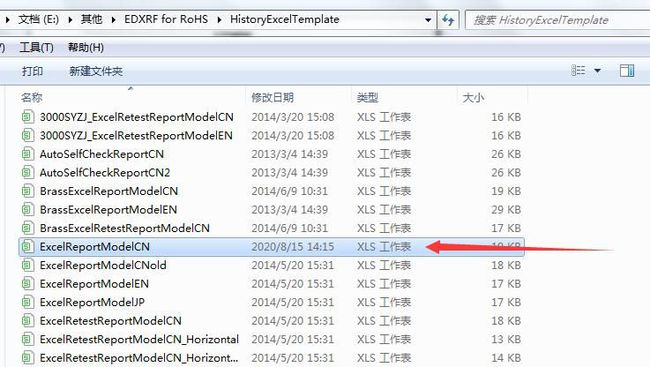Click icon of ExcelRetestReportModelCN_Horizont... file
The width and height of the screenshot is (650, 367).
pos(27,357)
